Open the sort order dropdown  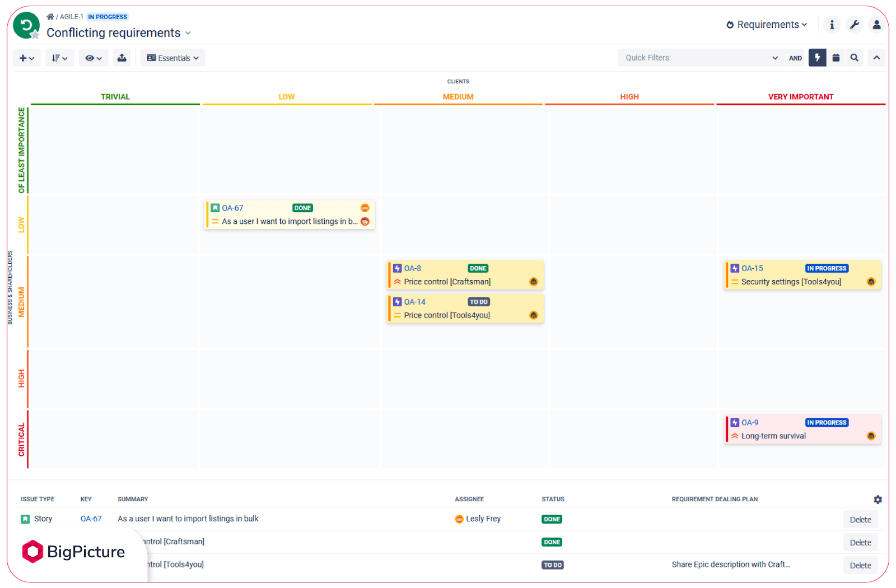(60, 58)
